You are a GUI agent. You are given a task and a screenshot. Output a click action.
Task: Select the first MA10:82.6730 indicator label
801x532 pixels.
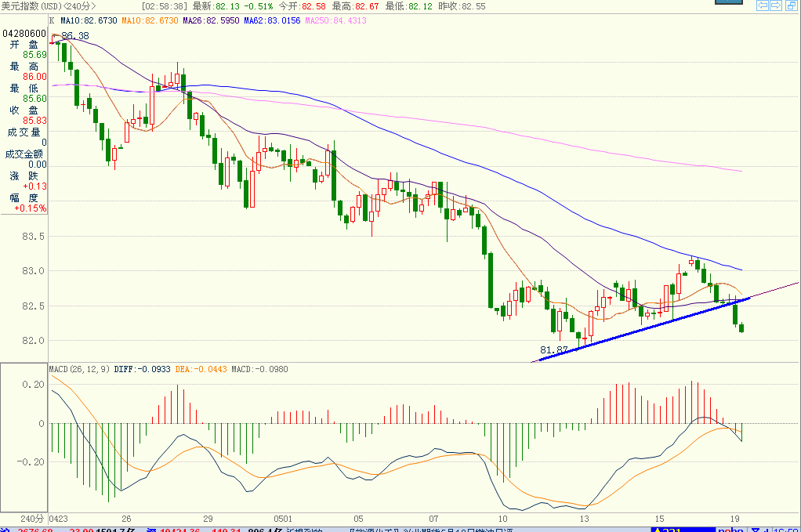(x=89, y=20)
